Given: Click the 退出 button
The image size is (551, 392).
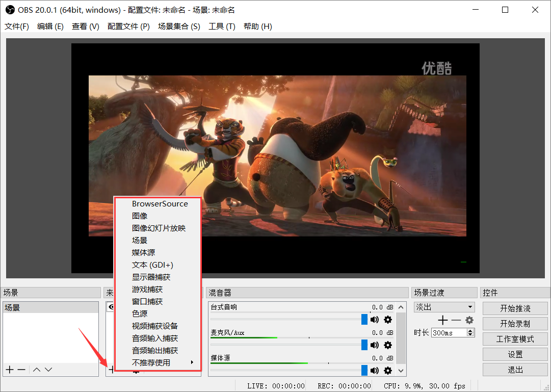Looking at the screenshot, I should coord(515,370).
